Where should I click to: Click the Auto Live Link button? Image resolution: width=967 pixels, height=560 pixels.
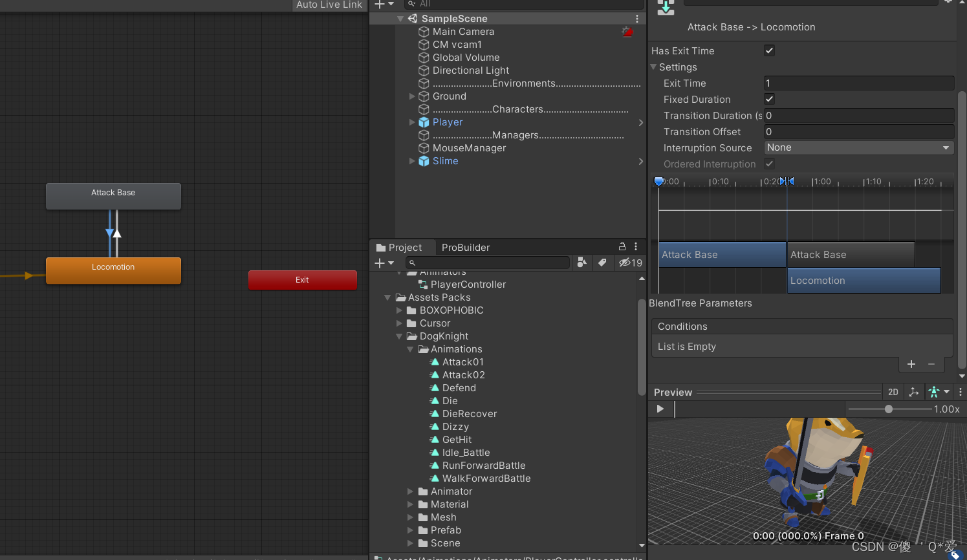click(329, 5)
